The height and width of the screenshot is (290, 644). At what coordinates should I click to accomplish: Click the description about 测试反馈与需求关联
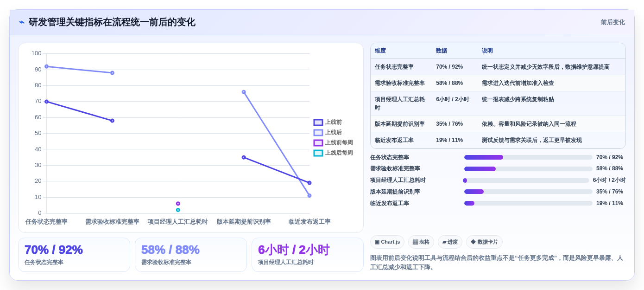[x=532, y=140]
